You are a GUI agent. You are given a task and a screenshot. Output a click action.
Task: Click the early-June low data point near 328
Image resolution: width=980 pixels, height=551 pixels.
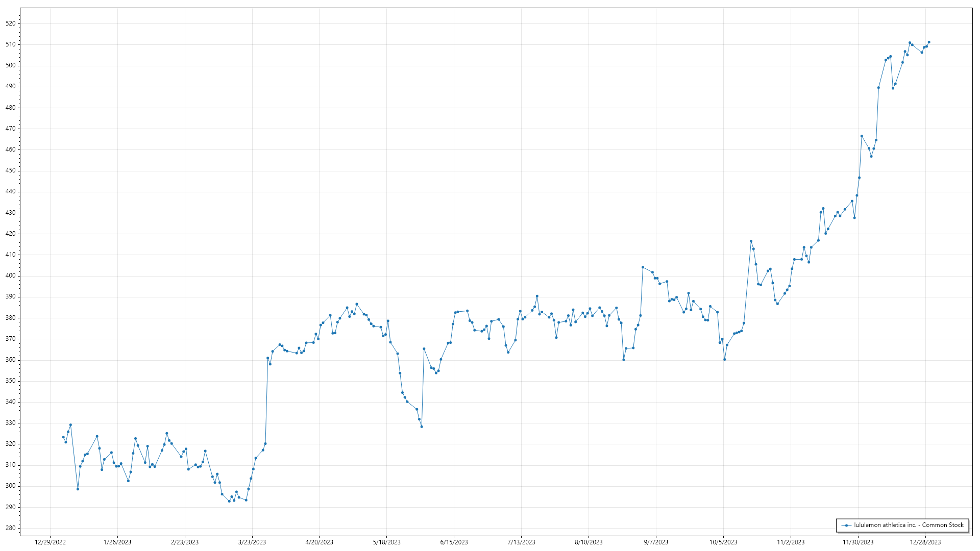click(x=422, y=427)
